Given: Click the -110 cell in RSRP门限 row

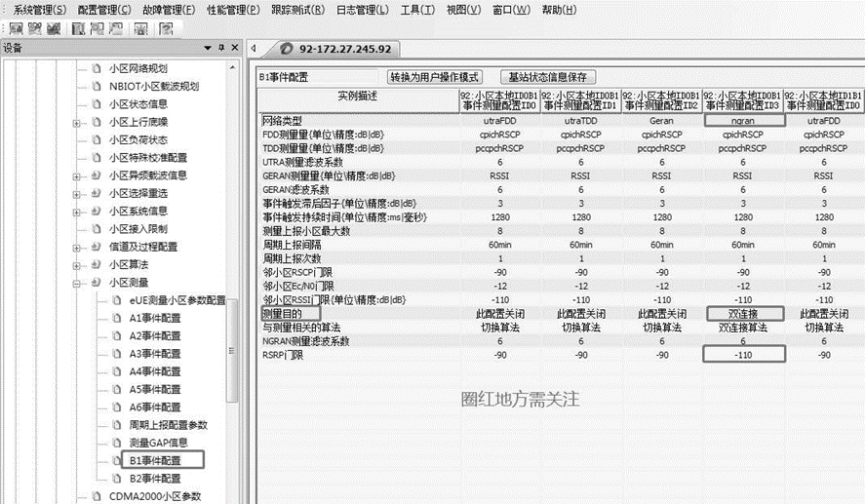Looking at the screenshot, I should point(744,355).
